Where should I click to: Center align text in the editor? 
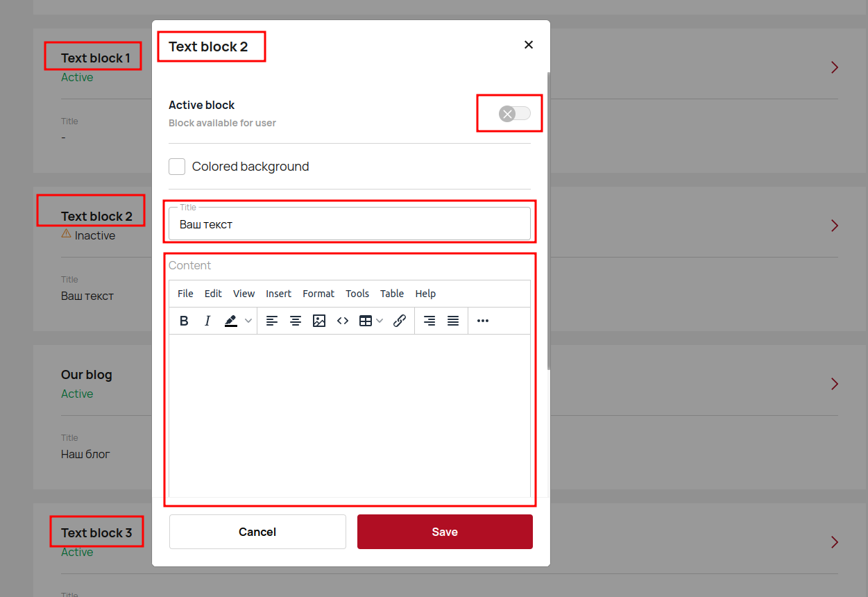[x=296, y=321]
